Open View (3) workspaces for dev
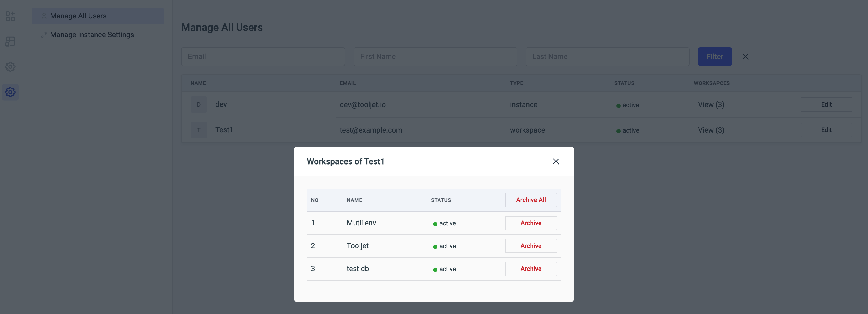Screen dimensions: 868x314 (x=711, y=104)
